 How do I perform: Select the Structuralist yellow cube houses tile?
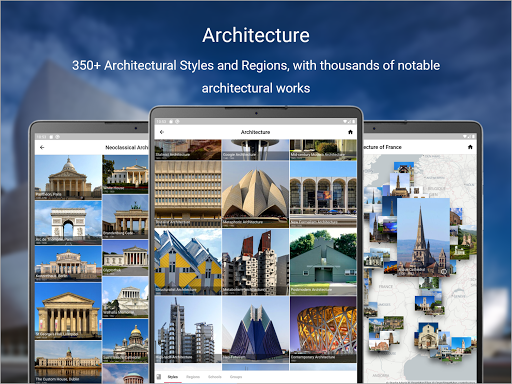point(188,262)
